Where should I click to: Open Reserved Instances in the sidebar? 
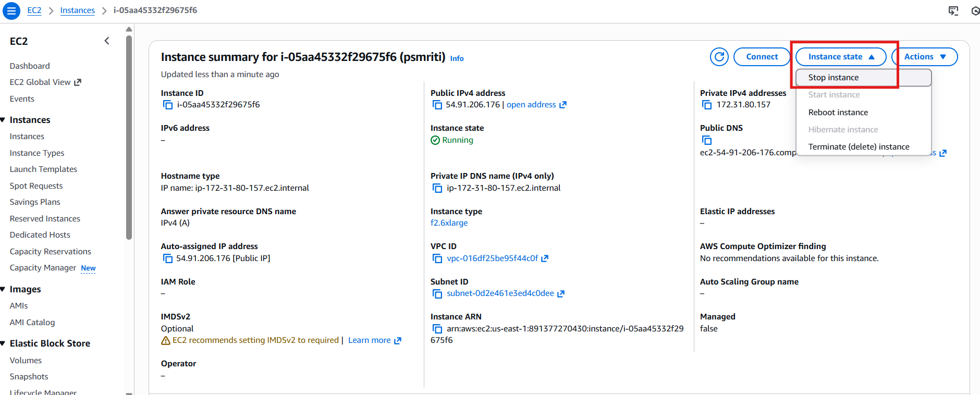coord(45,219)
